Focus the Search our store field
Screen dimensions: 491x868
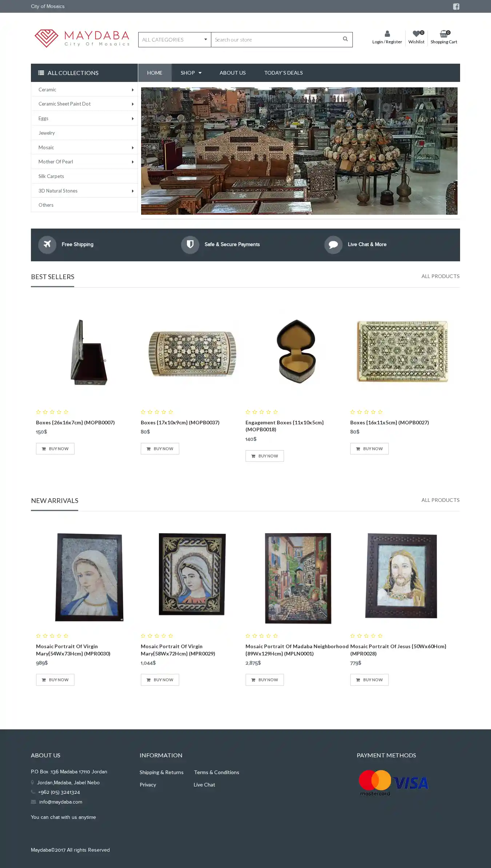pos(275,40)
